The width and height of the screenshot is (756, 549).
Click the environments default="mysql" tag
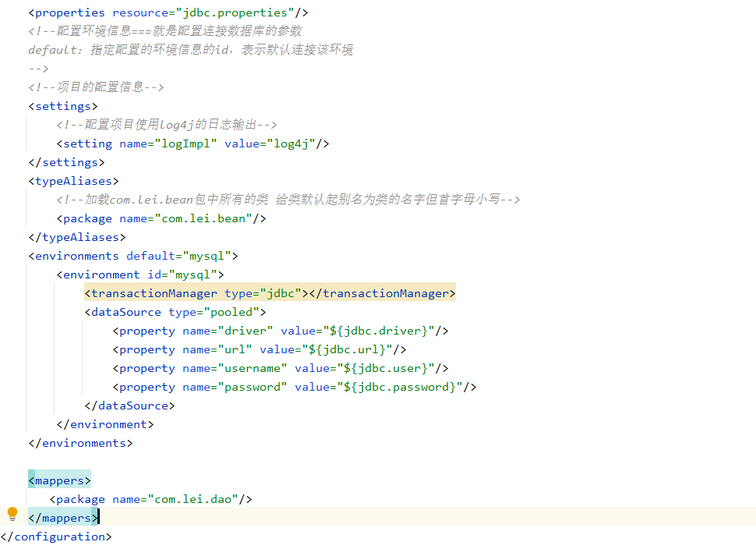(x=133, y=256)
